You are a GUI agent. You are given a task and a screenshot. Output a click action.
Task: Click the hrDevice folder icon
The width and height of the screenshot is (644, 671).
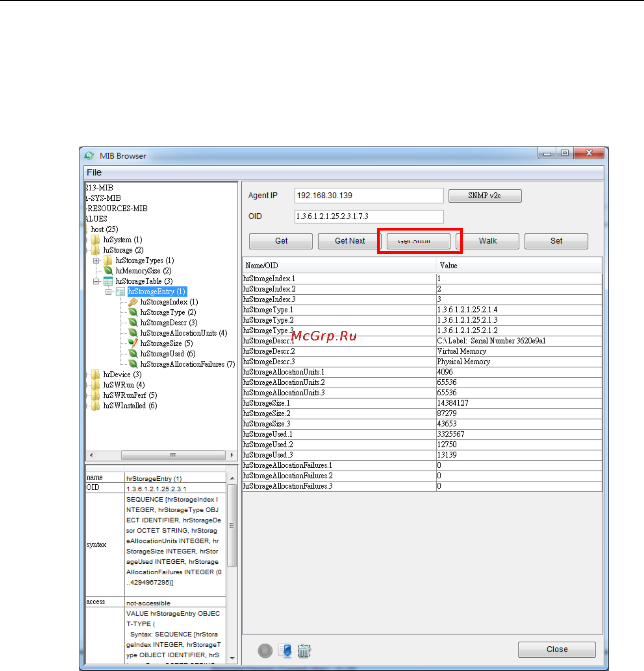96,374
